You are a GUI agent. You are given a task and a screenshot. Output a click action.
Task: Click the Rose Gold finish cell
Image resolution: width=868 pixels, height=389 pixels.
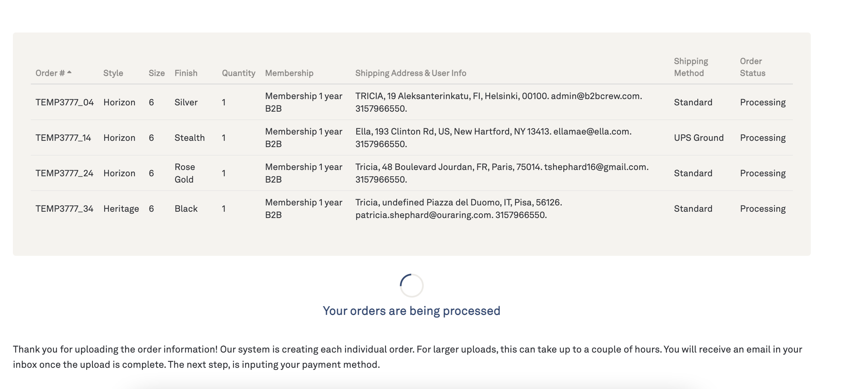(x=185, y=173)
